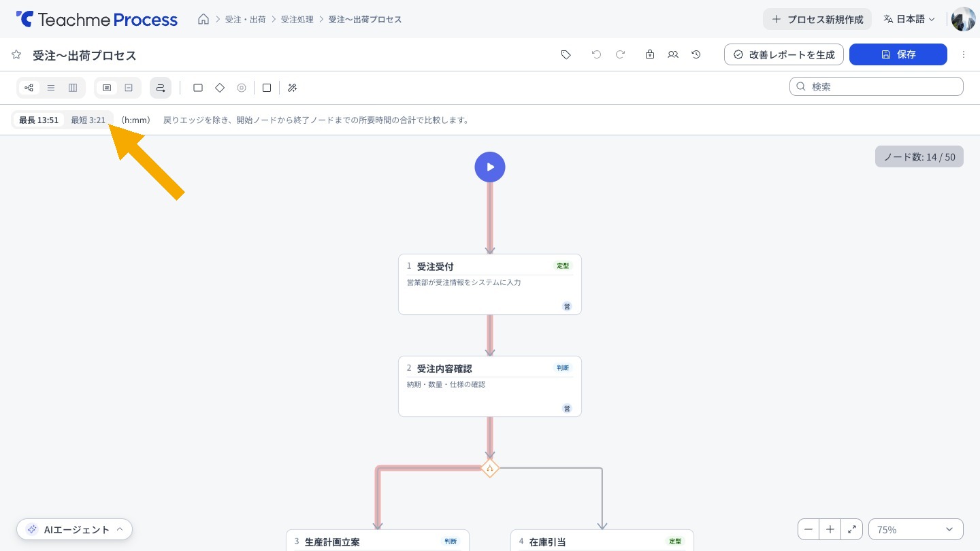
Task: Add a square group frame
Action: tap(267, 88)
